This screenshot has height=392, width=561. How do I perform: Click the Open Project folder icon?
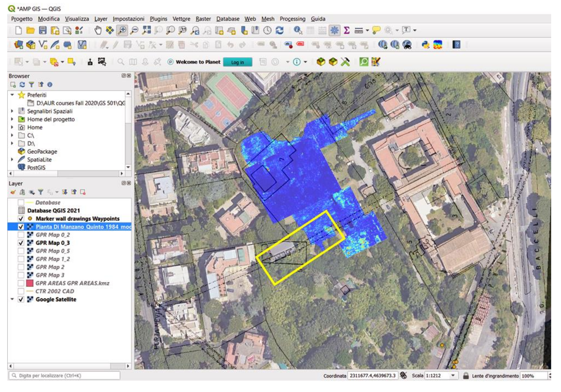[x=30, y=30]
